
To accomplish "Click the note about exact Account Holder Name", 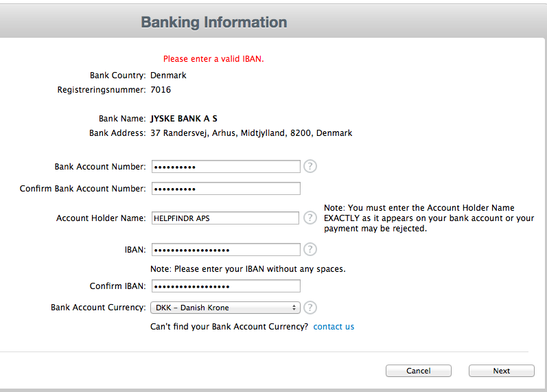I will click(x=428, y=218).
